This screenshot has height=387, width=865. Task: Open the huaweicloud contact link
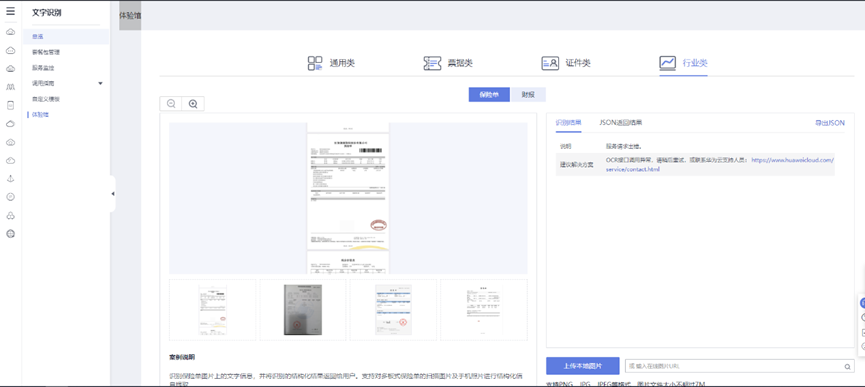click(x=793, y=160)
